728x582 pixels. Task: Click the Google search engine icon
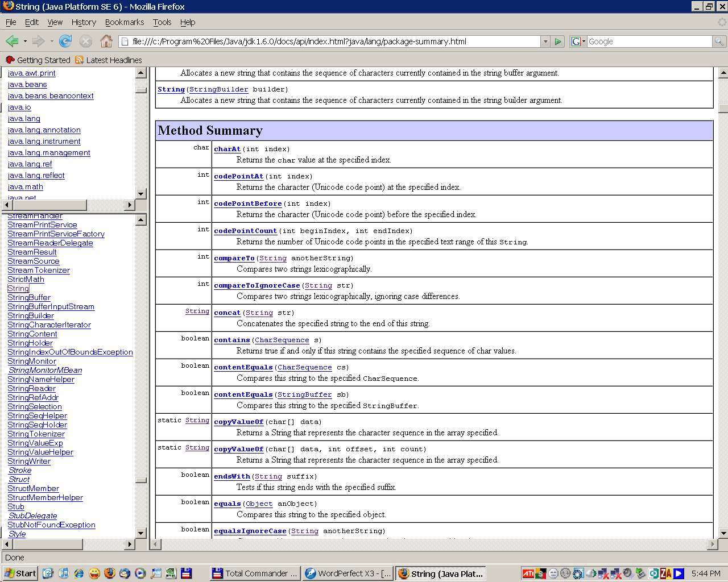point(576,41)
